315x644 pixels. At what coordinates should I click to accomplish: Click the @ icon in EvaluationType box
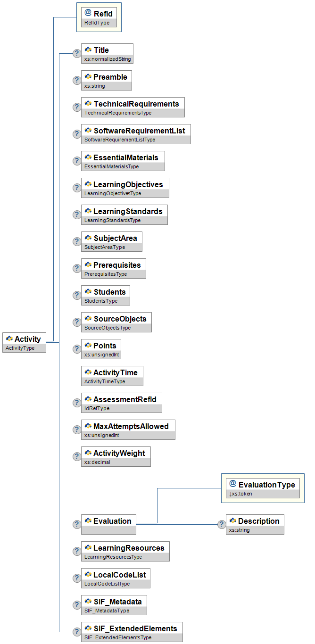[x=232, y=484]
